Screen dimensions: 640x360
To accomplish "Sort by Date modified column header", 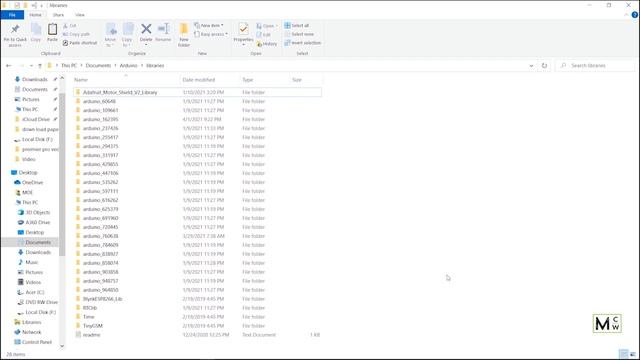I will click(x=210, y=80).
